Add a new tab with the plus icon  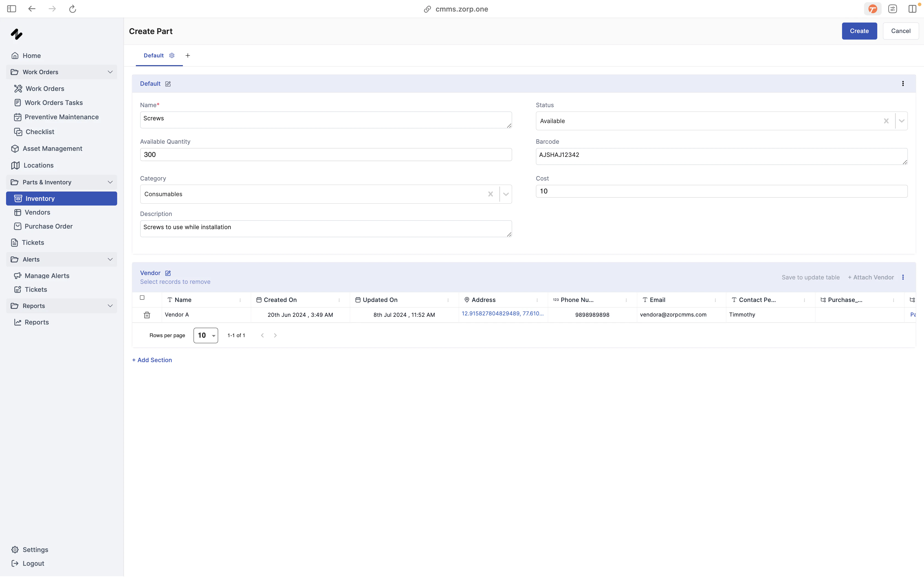[188, 56]
